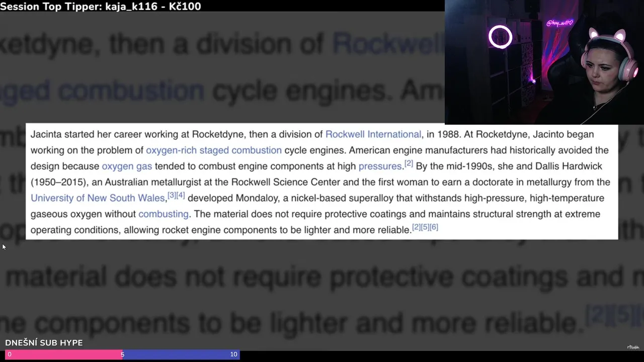The width and height of the screenshot is (644, 362).
Task: Click the DNEŠNÍ SUB HYPE label
Action: tap(44, 343)
